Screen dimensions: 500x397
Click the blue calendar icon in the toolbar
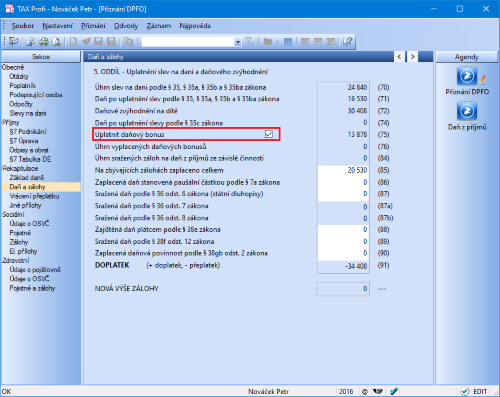pos(288,42)
